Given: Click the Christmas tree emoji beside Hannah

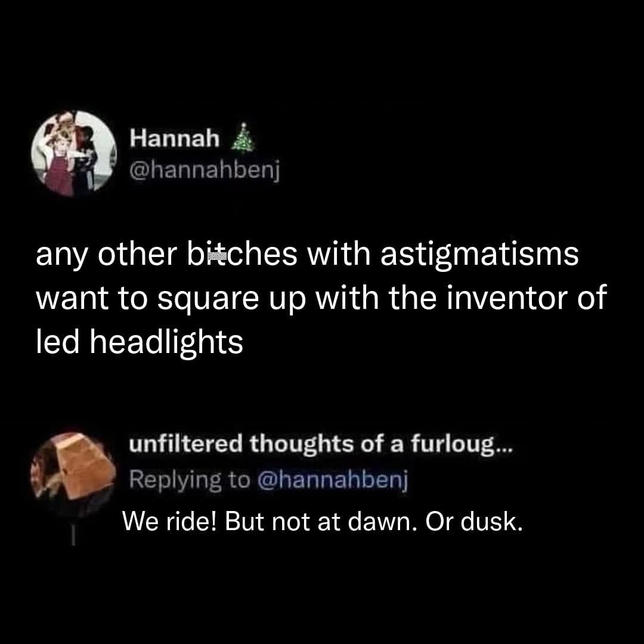Looking at the screenshot, I should [243, 138].
